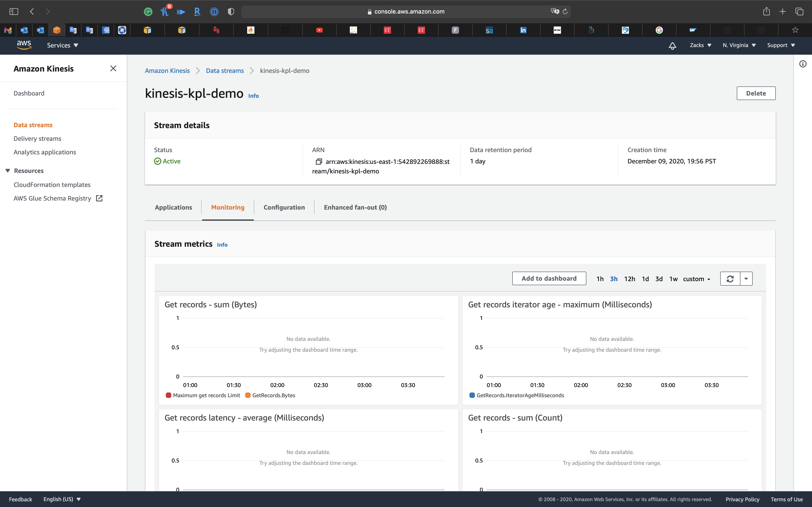Click the AWS logo home icon

[x=24, y=45]
